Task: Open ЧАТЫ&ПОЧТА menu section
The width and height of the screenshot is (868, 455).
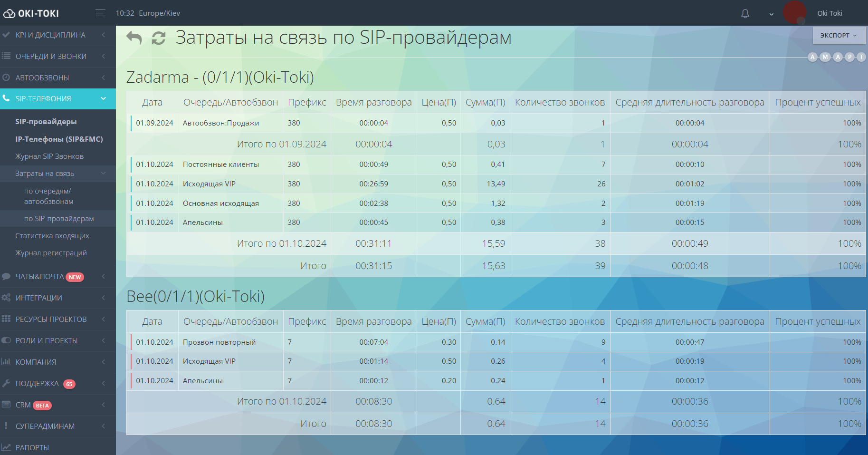Action: [58, 277]
